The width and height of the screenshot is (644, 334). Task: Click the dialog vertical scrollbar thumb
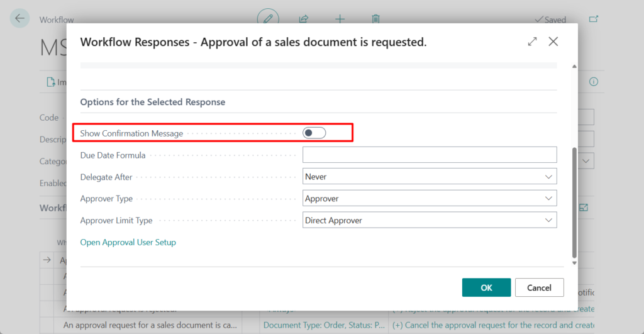pos(574,201)
